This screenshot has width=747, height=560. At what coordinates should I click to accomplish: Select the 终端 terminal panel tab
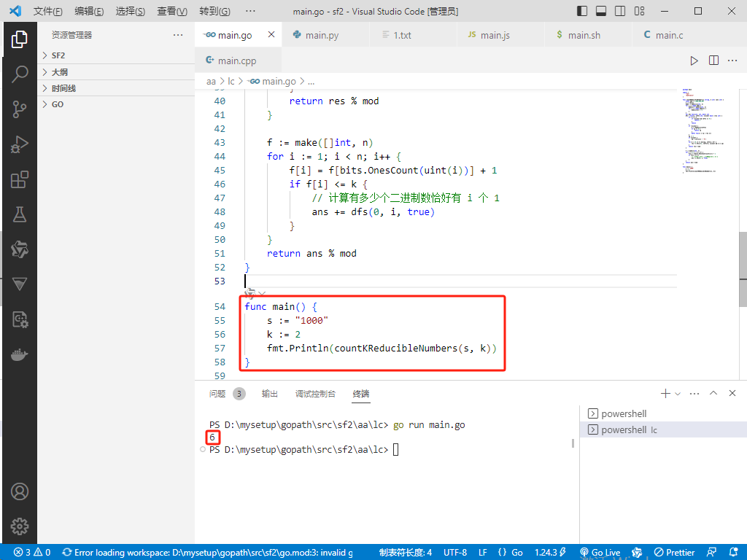[361, 394]
